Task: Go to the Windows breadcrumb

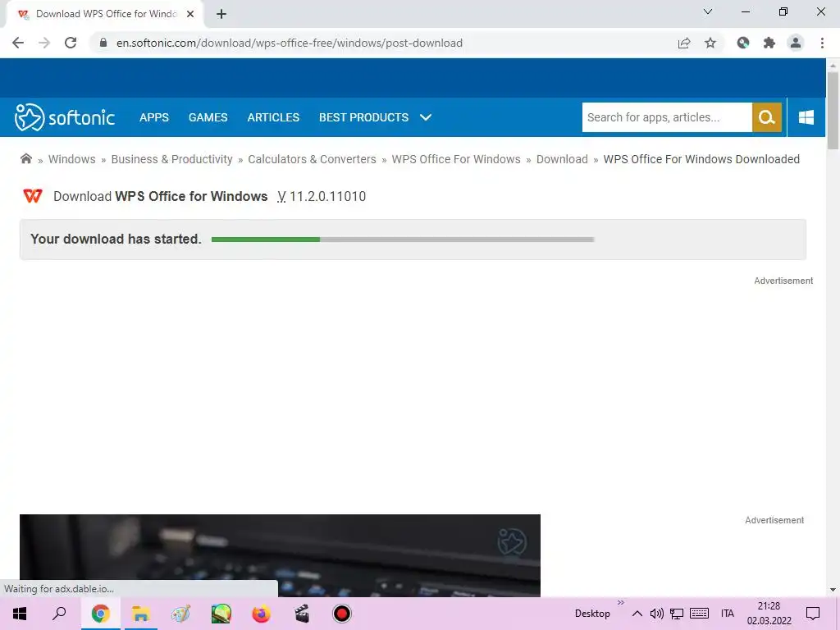Action: 72,159
